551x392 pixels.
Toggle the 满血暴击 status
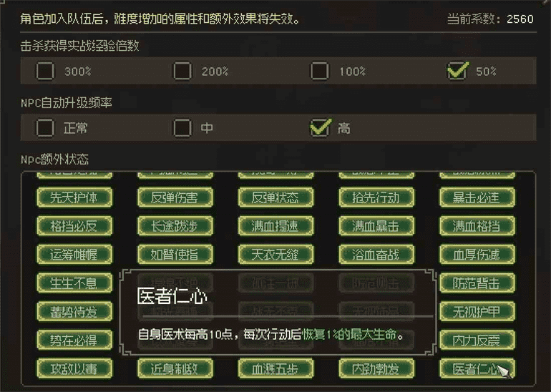(x=376, y=226)
